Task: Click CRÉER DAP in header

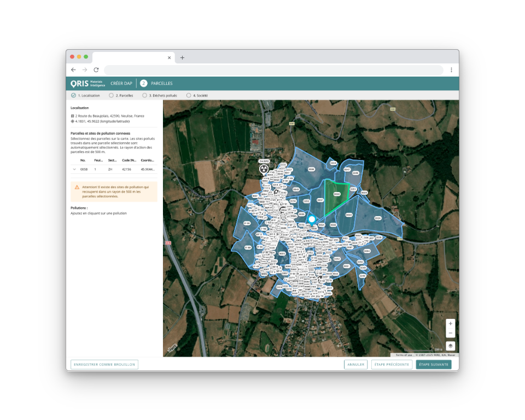Action: [121, 83]
